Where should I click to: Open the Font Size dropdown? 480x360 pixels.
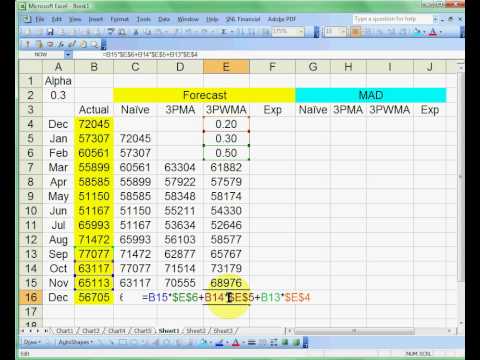[x=343, y=32]
